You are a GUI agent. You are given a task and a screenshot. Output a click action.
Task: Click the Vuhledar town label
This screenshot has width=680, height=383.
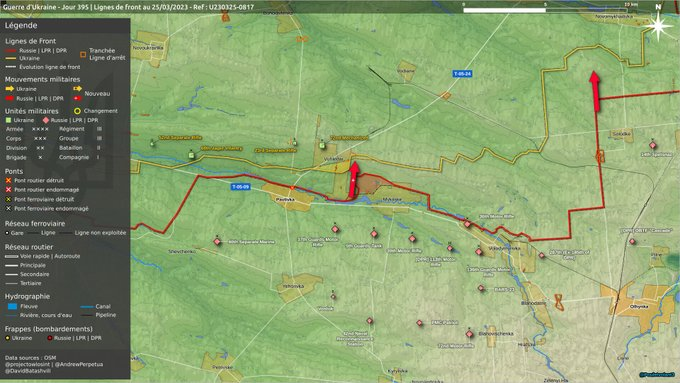coord(333,159)
